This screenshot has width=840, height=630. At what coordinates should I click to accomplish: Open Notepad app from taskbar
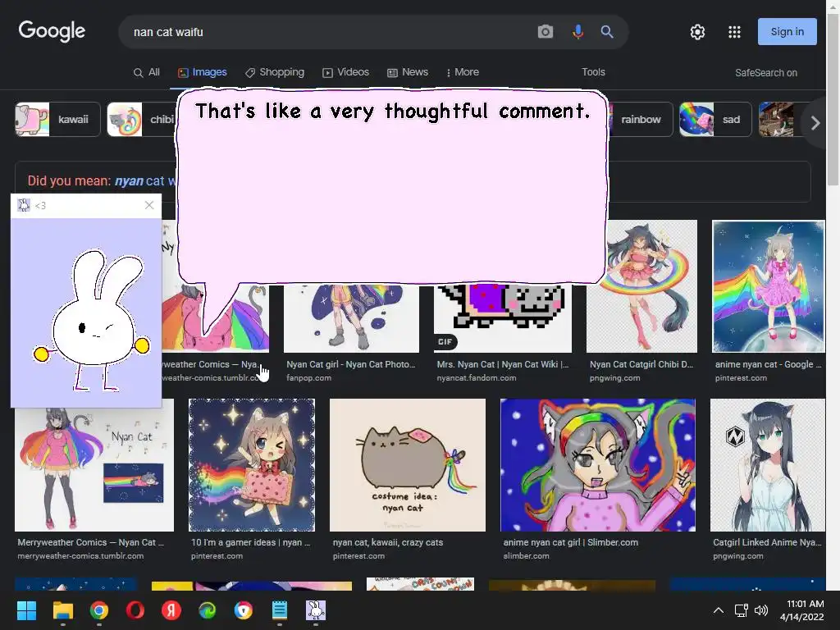280,610
